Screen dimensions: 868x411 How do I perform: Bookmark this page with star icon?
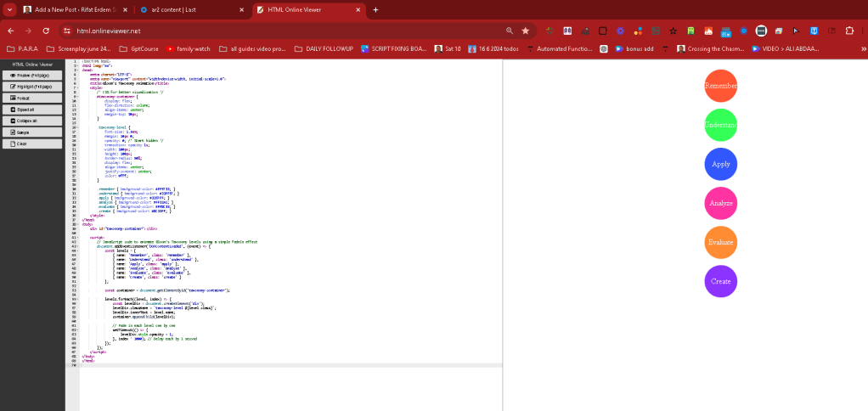tap(526, 31)
